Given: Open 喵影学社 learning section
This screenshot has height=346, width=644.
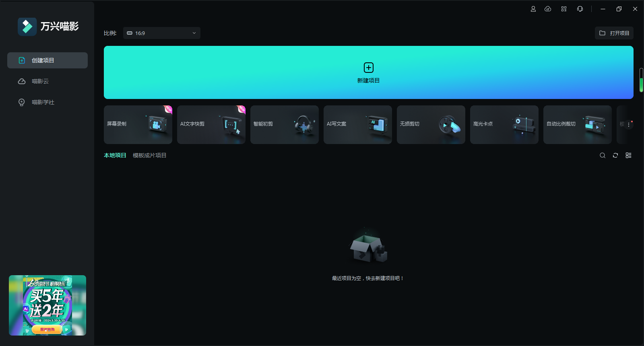Looking at the screenshot, I should [x=47, y=102].
